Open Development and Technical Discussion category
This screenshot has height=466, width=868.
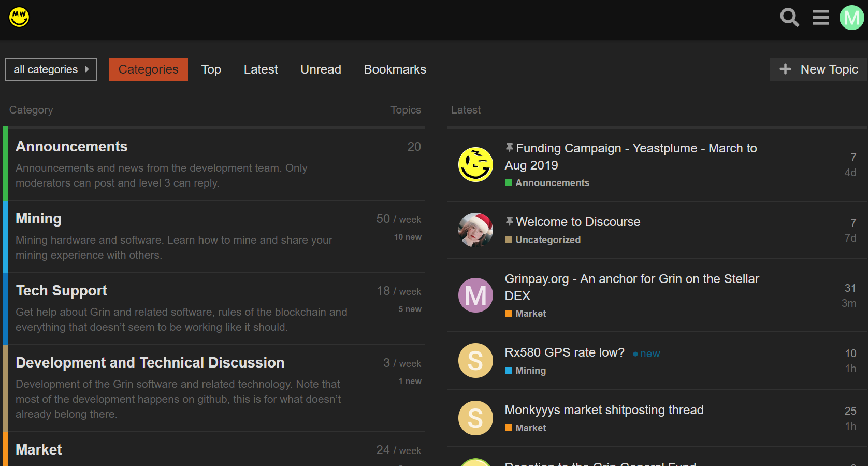pyautogui.click(x=150, y=363)
